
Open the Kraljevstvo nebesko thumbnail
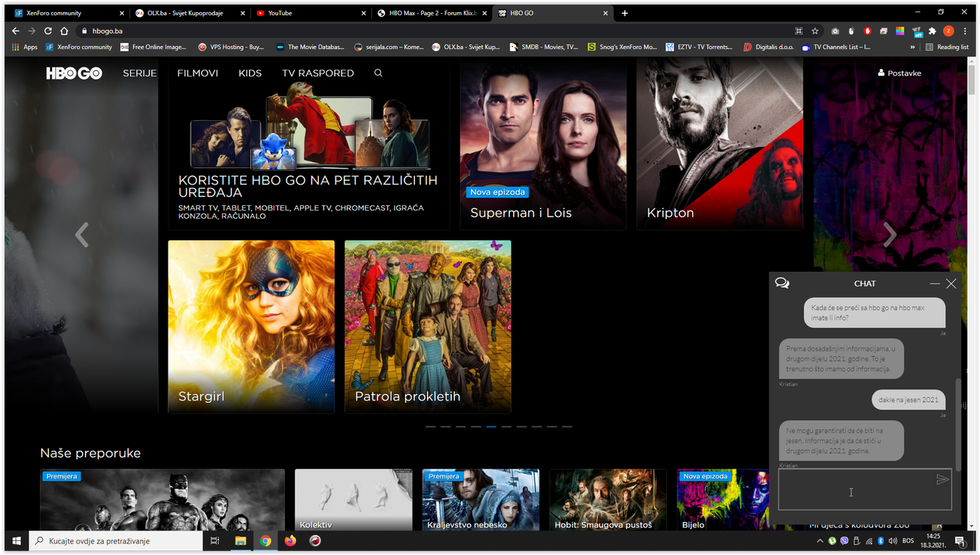481,500
